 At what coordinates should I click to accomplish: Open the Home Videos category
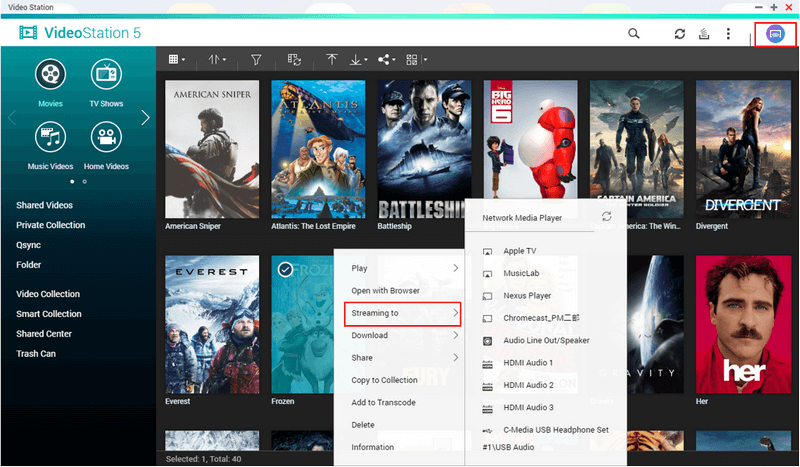coord(106,145)
